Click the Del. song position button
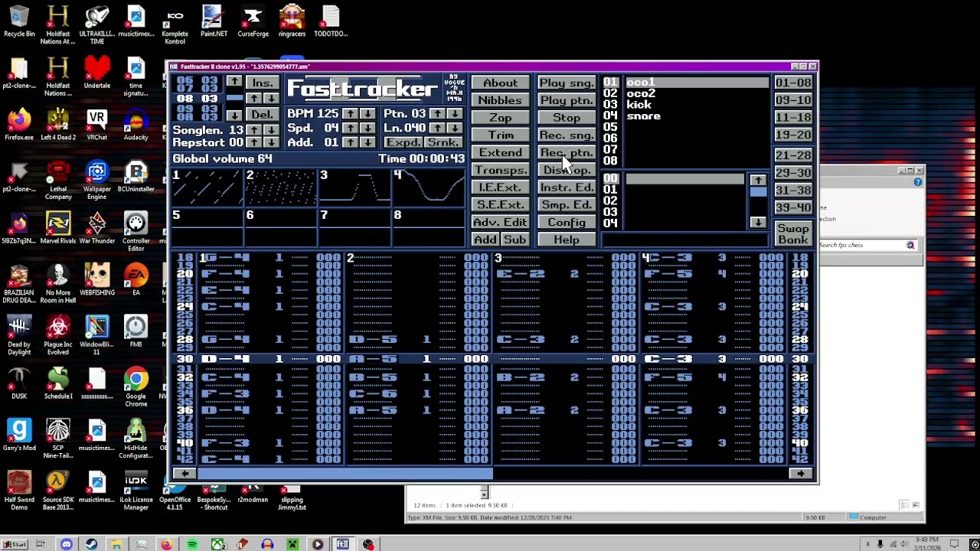980x551 pixels. (262, 115)
